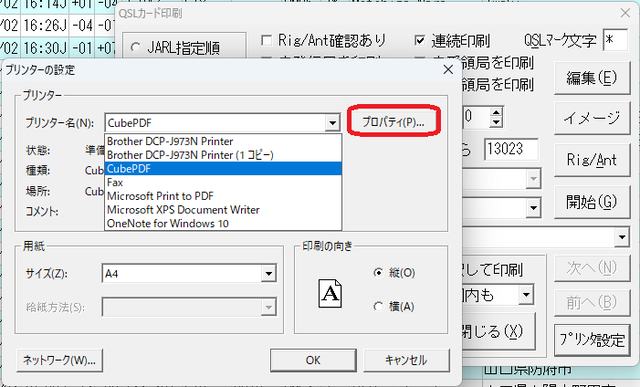Click the プリンタ設定 button
The width and height of the screenshot is (640, 387).
coord(592,340)
